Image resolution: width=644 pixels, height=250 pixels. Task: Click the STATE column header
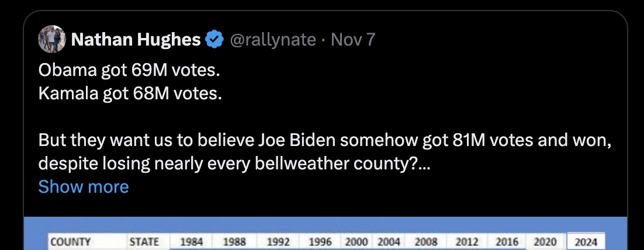144,242
